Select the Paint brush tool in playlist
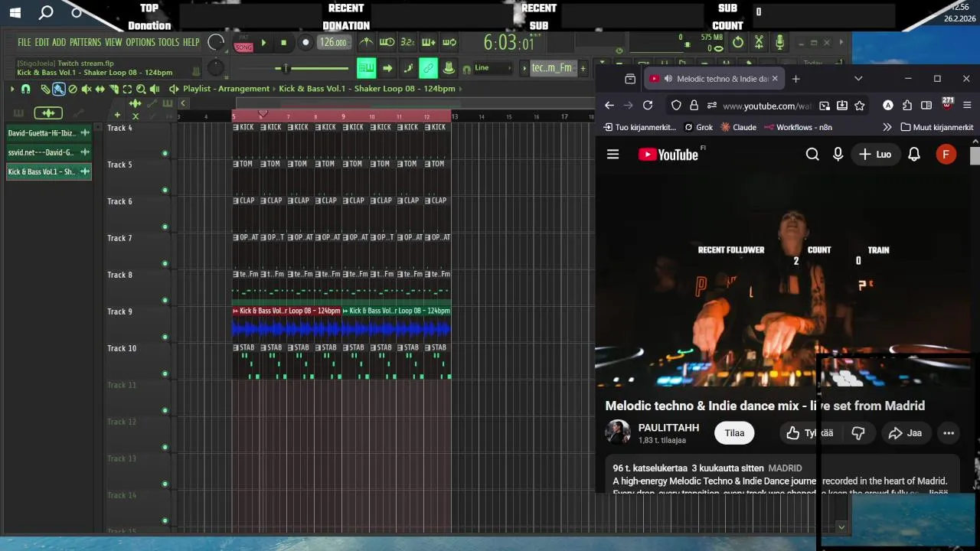 (58, 89)
